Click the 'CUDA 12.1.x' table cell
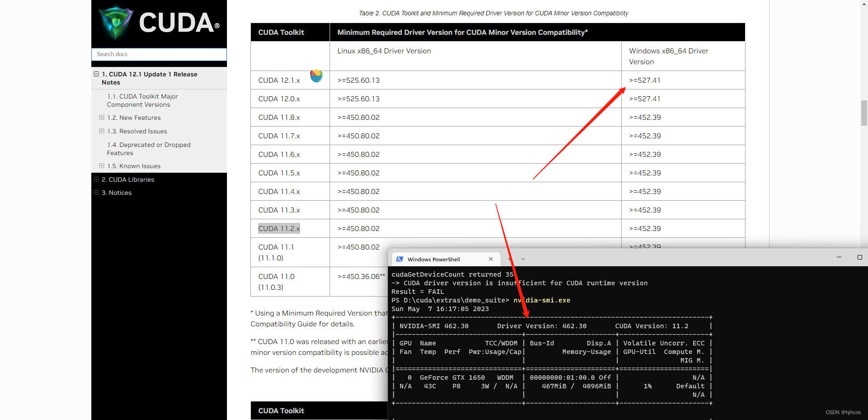This screenshot has width=868, height=420. (290, 80)
